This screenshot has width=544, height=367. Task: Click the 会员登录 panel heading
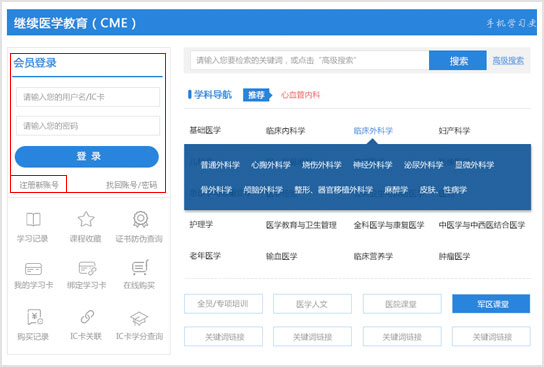pyautogui.click(x=35, y=63)
